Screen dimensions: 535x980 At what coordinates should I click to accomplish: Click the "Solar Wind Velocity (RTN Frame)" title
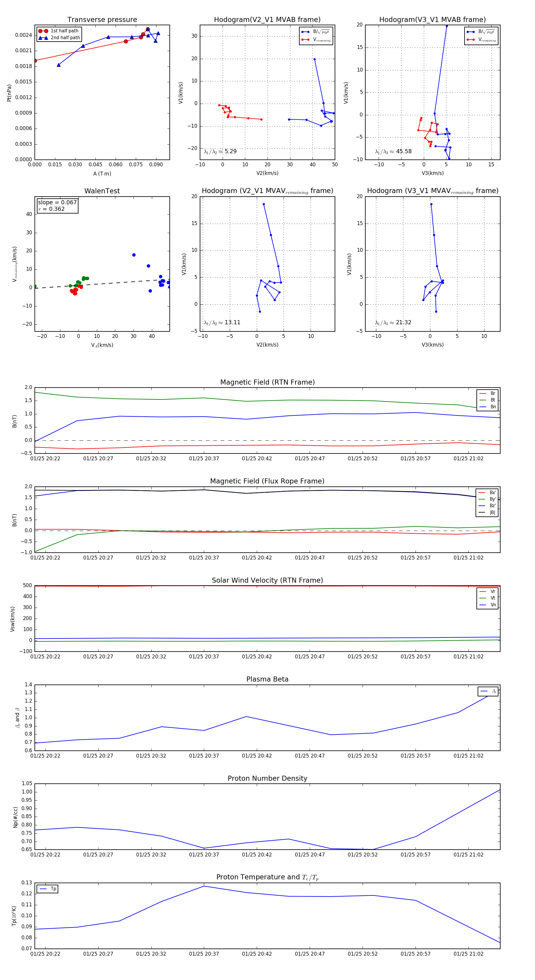coord(267,581)
